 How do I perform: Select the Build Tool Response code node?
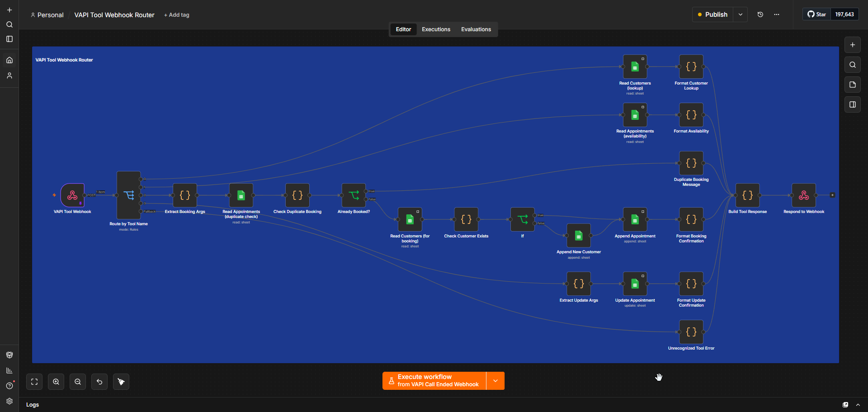click(x=748, y=195)
